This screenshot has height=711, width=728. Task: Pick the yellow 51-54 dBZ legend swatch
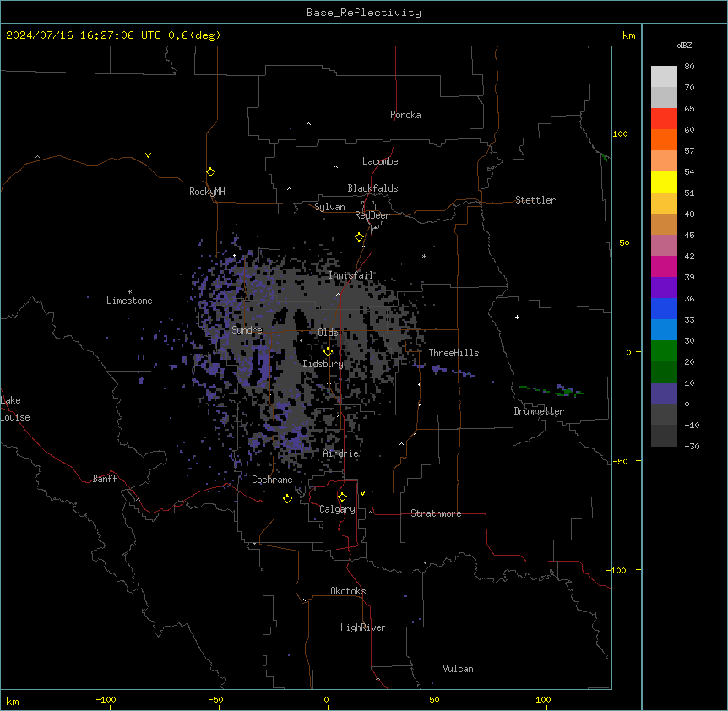point(664,182)
